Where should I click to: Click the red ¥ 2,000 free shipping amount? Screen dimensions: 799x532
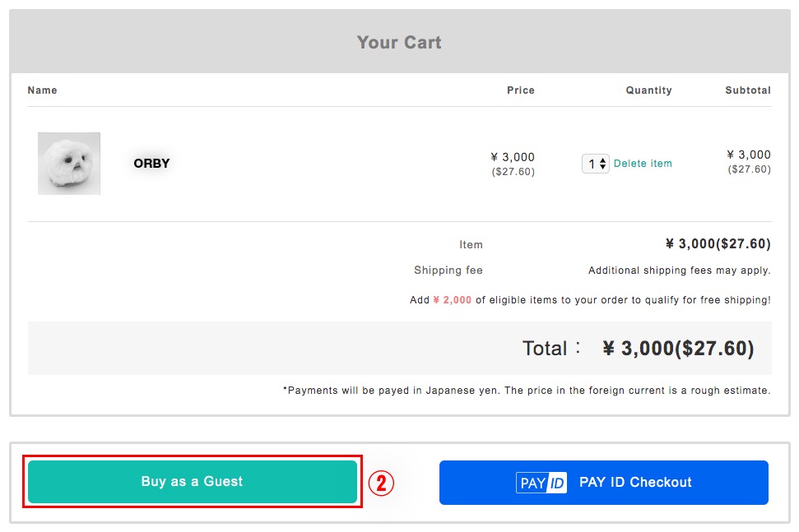452,300
